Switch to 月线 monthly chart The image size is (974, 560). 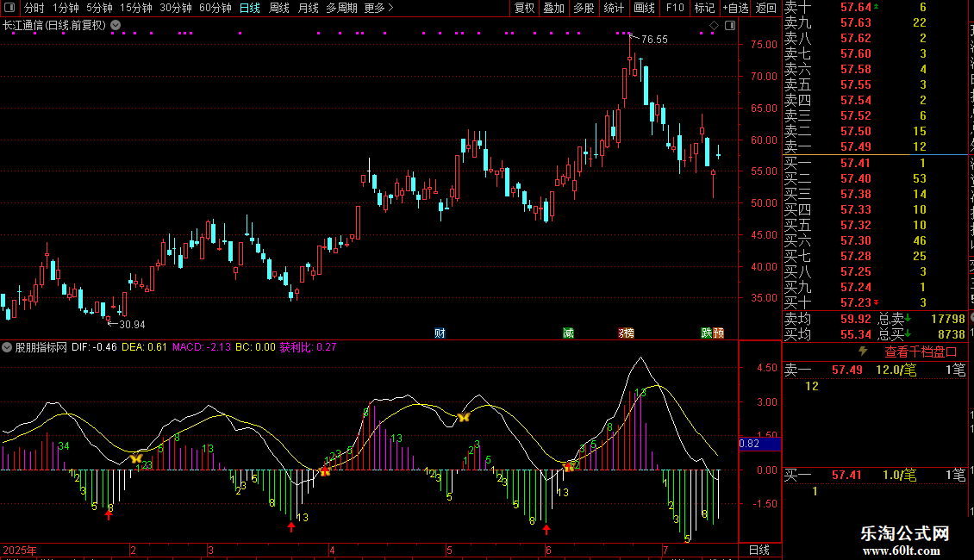click(308, 8)
